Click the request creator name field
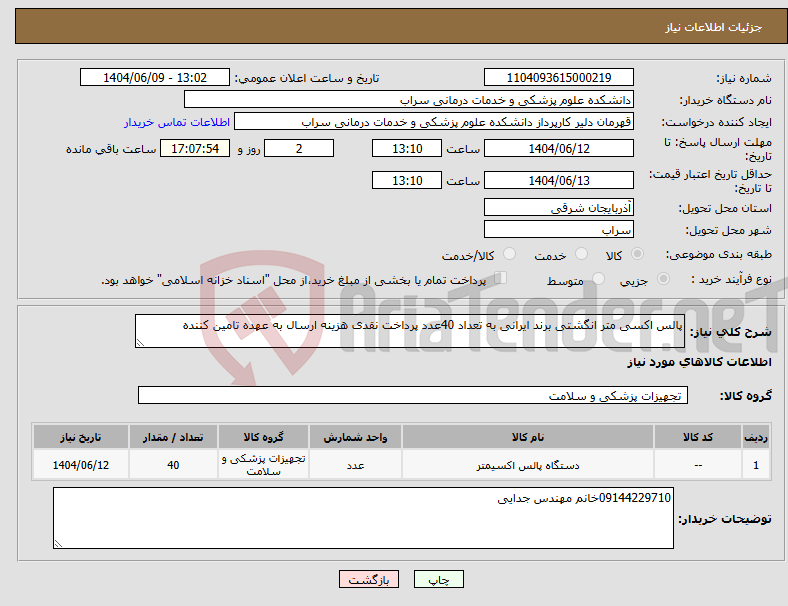 [x=434, y=122]
